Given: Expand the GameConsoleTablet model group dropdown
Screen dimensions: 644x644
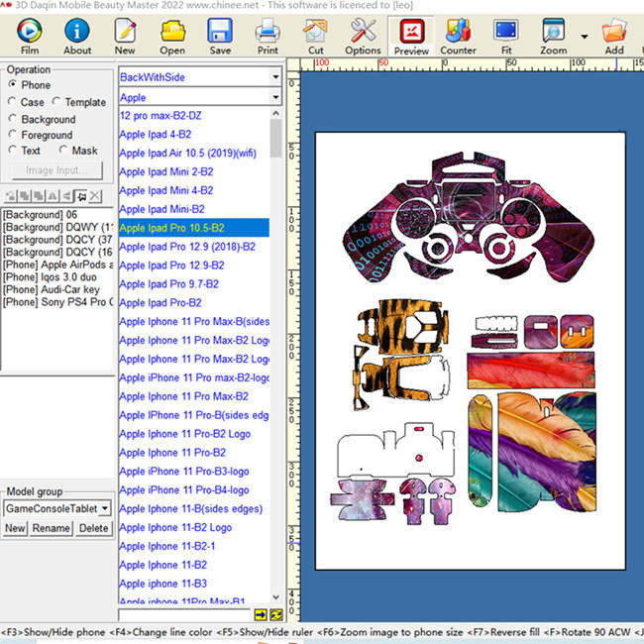Looking at the screenshot, I should coord(105,508).
